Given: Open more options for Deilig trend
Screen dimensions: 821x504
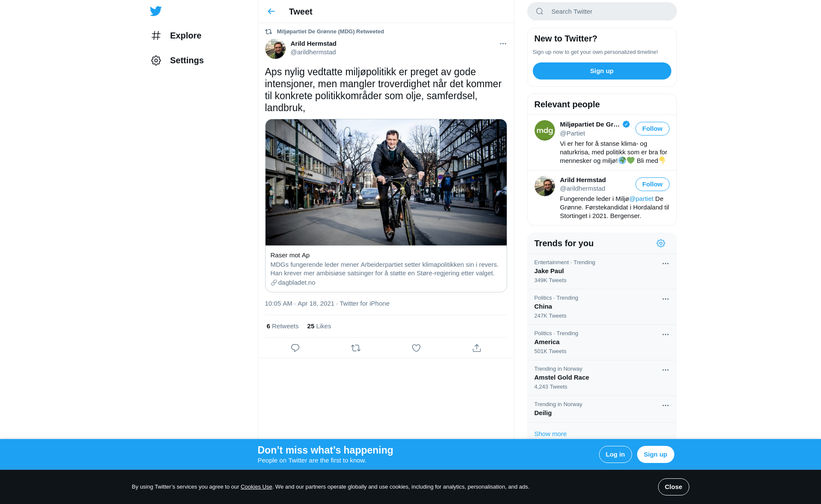Looking at the screenshot, I should click(665, 406).
